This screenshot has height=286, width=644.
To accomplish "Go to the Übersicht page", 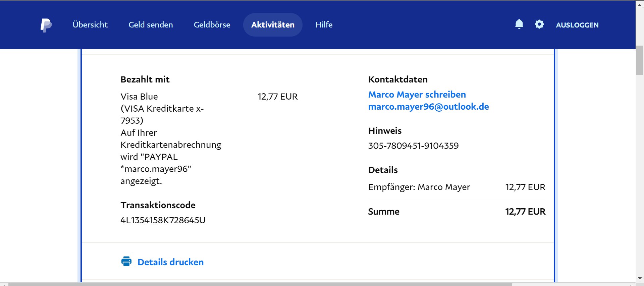I will tap(90, 25).
